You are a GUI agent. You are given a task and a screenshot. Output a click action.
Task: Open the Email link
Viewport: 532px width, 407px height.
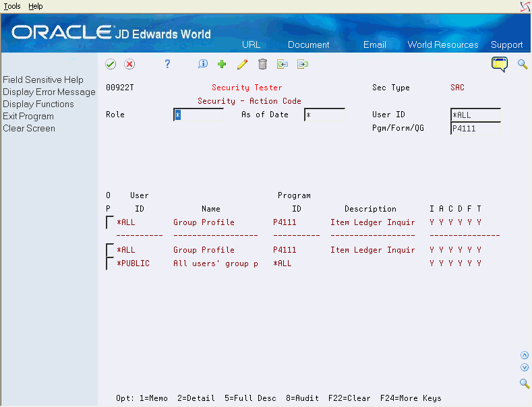tap(375, 44)
